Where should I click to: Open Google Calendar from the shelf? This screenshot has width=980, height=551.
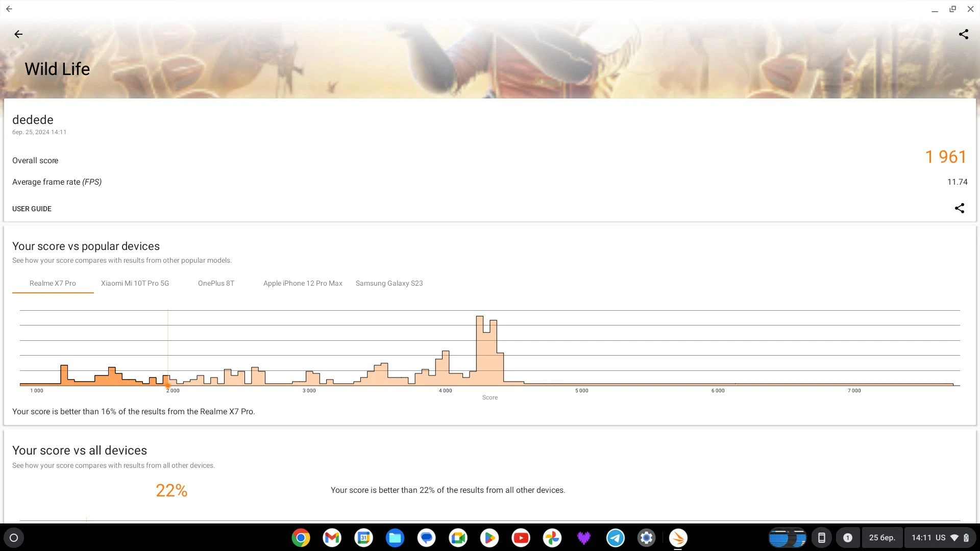click(363, 538)
